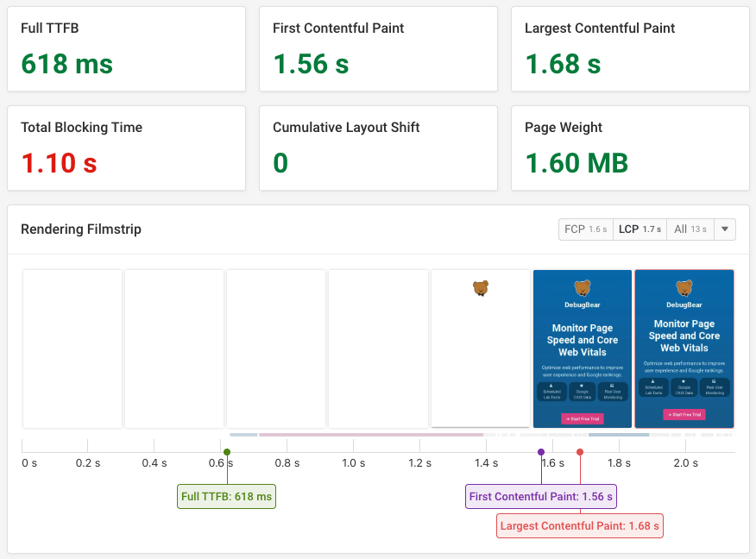
Task: Click the Google CrUX Data icon in the last thumbnail
Action: click(684, 387)
